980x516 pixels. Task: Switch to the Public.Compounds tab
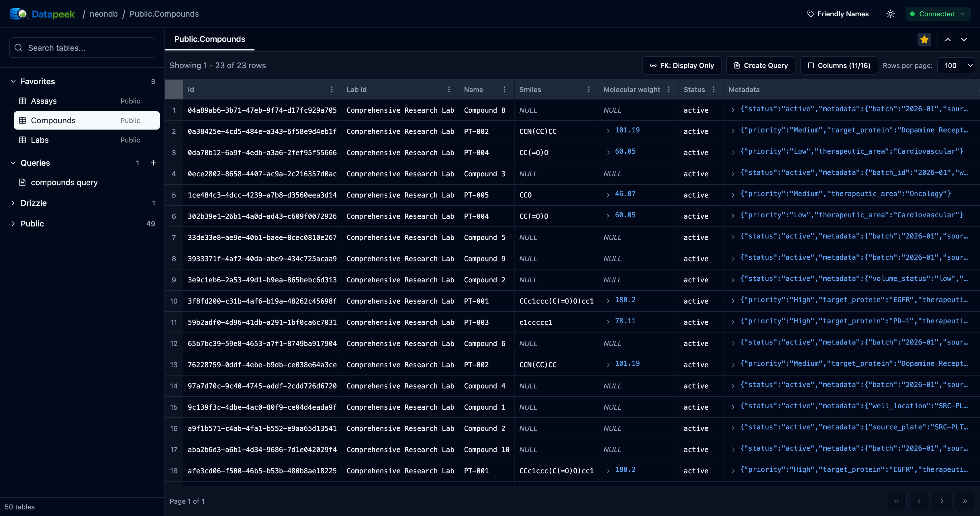[209, 39]
